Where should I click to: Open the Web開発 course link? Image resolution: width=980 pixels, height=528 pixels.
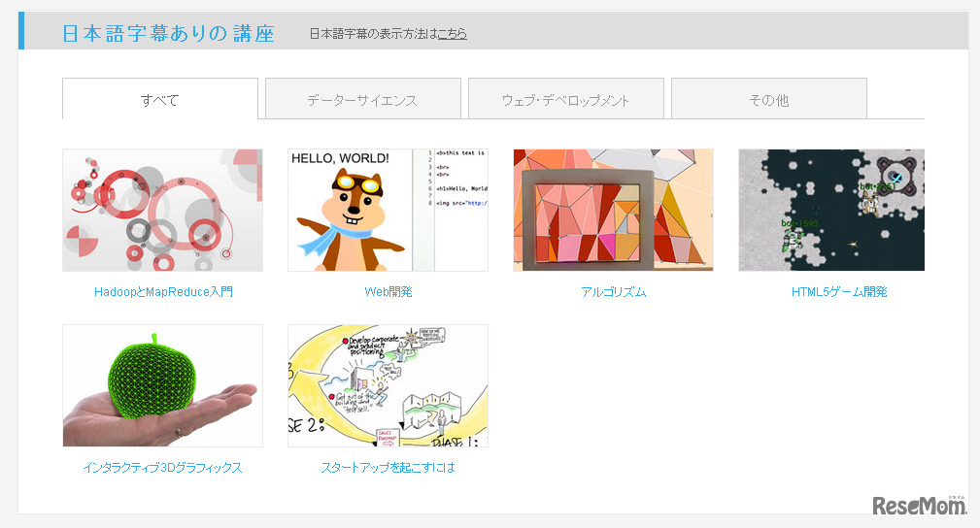point(389,292)
